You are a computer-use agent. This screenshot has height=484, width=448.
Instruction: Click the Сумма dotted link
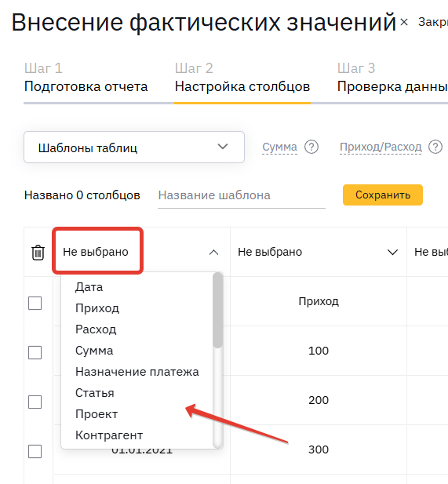point(279,147)
